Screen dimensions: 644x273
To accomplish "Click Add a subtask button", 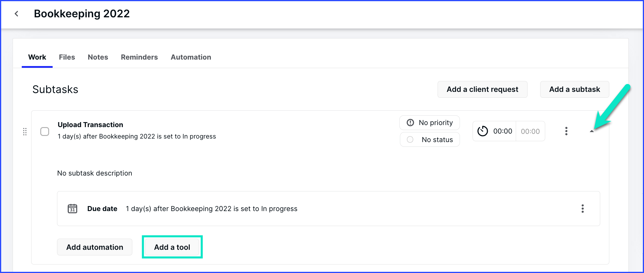I will point(574,90).
